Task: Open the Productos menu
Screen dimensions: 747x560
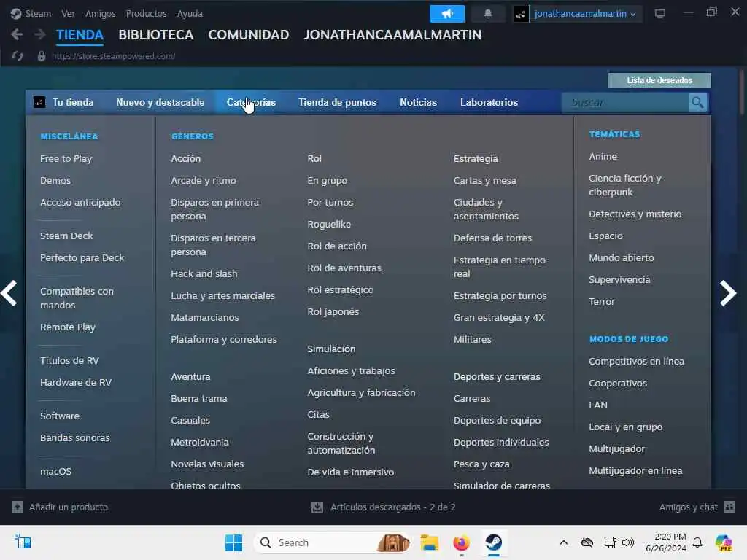Action: tap(146, 13)
